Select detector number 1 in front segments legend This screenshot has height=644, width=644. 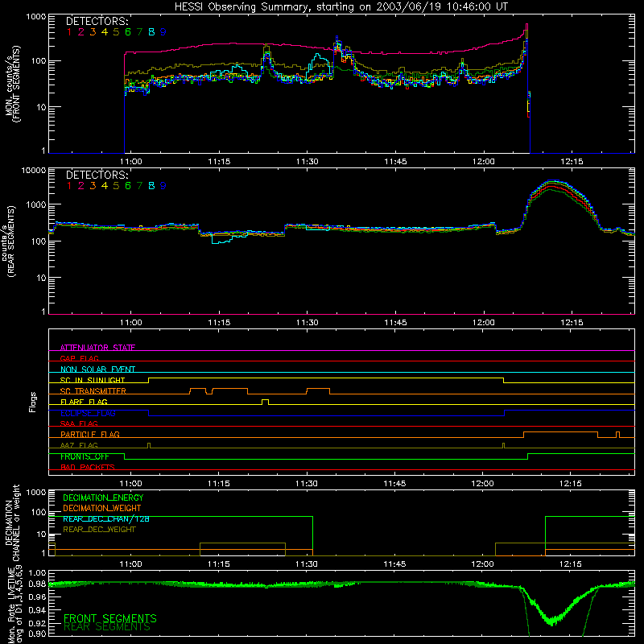coord(69,32)
